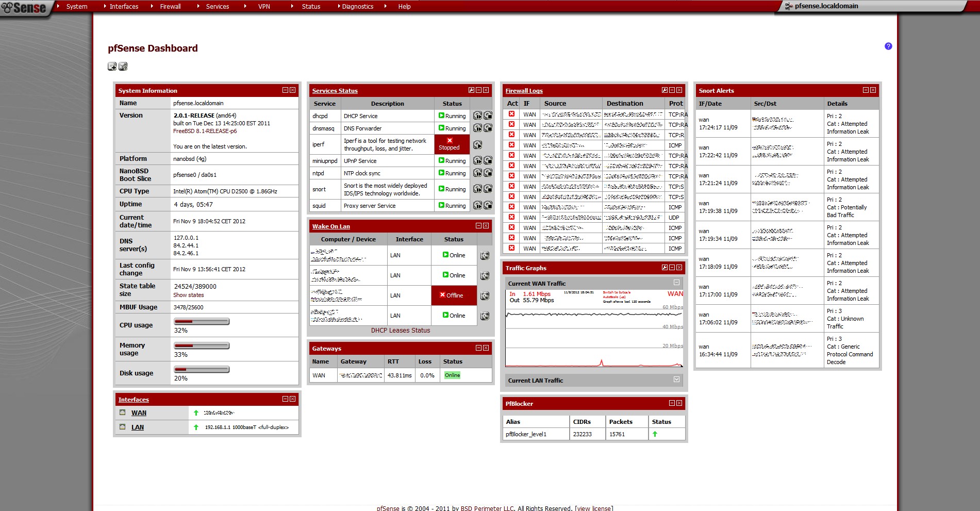Click the LAN link in Interfaces widget
Screen dimensions: 980x511
pos(138,427)
